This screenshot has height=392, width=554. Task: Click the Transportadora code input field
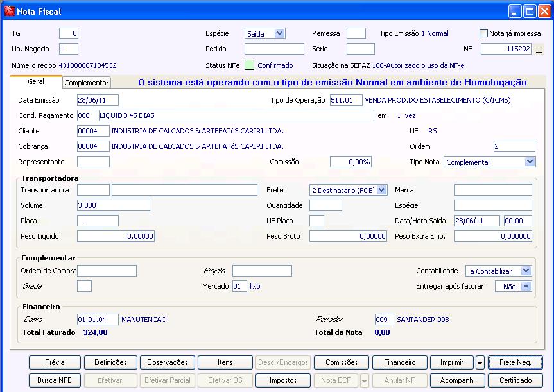[93, 190]
